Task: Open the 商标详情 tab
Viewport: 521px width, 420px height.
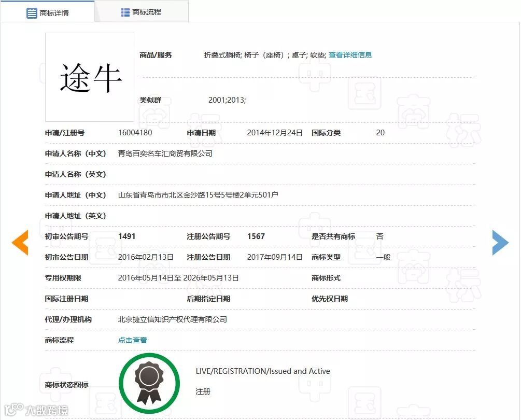Action: click(48, 11)
